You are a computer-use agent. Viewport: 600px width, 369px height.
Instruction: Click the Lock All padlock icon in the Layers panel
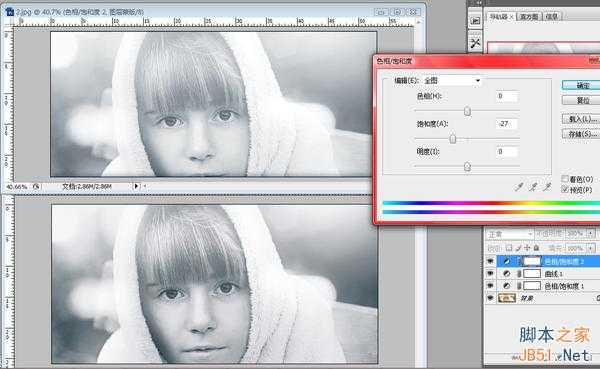click(536, 248)
